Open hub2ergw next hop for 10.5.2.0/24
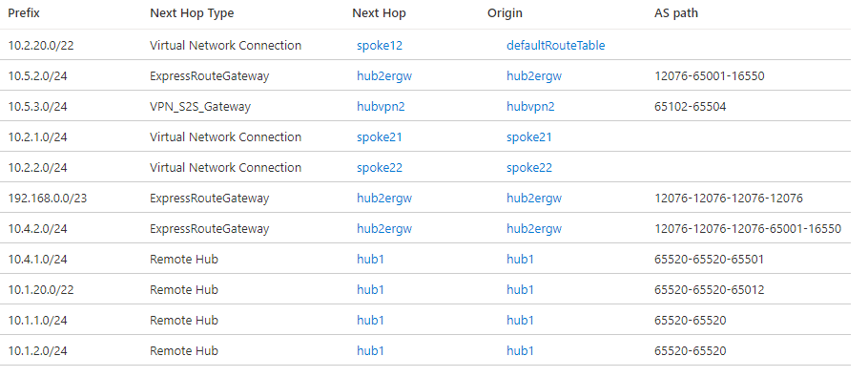868x377 pixels. click(384, 75)
